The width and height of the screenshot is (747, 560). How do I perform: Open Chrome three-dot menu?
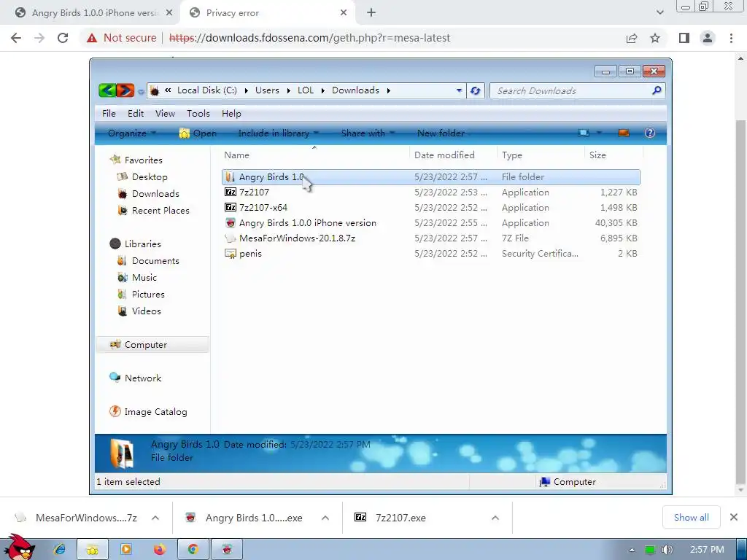[731, 38]
